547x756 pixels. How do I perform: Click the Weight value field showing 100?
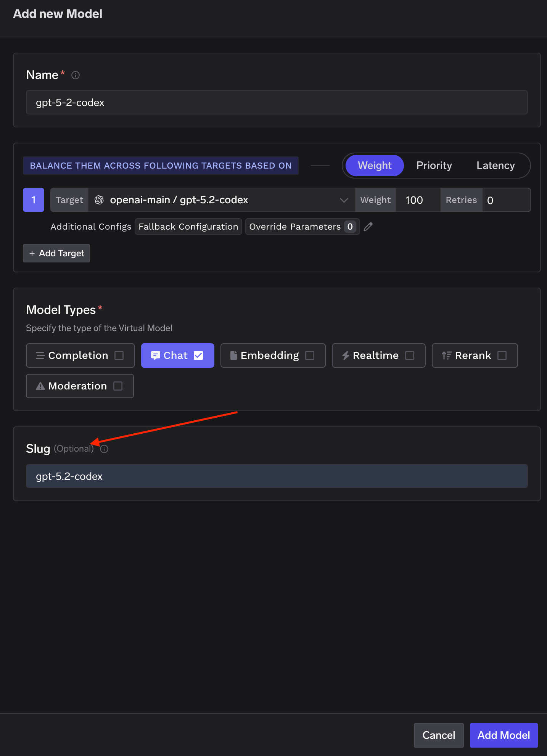pos(418,200)
